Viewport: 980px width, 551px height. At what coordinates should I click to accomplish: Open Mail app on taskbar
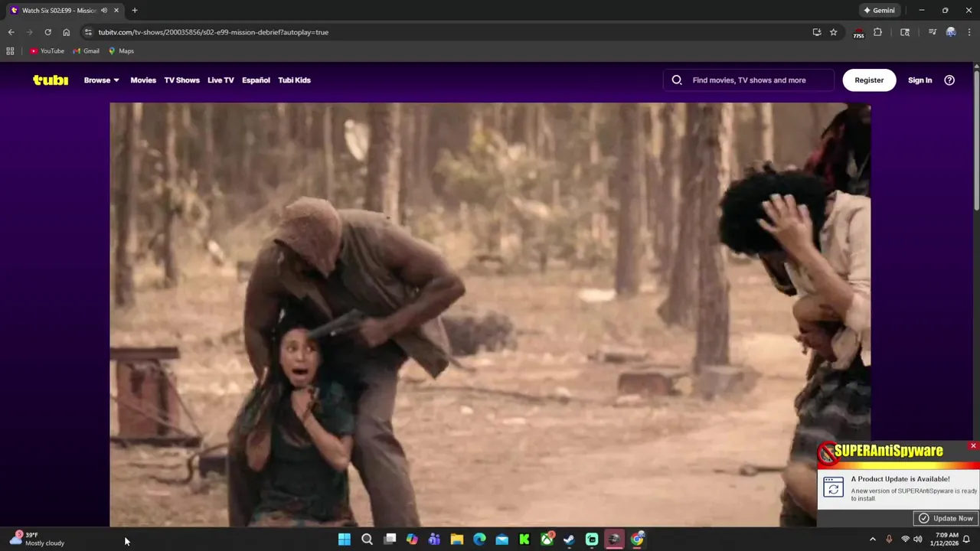click(x=501, y=540)
